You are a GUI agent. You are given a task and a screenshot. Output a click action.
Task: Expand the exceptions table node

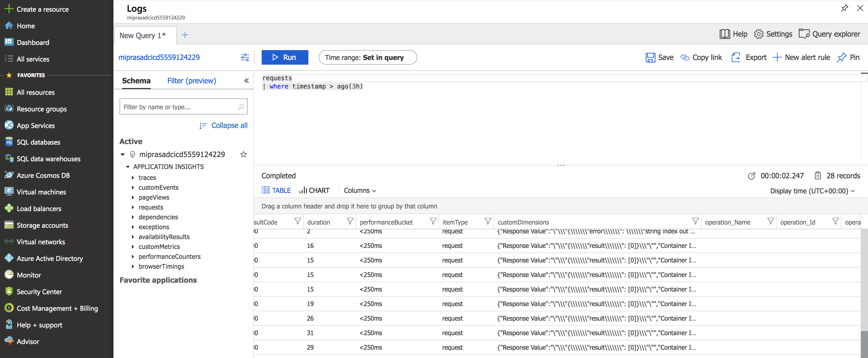133,227
